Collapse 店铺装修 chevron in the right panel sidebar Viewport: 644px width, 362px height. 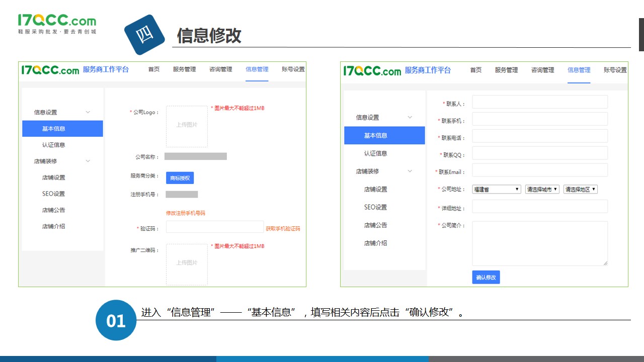coord(410,171)
